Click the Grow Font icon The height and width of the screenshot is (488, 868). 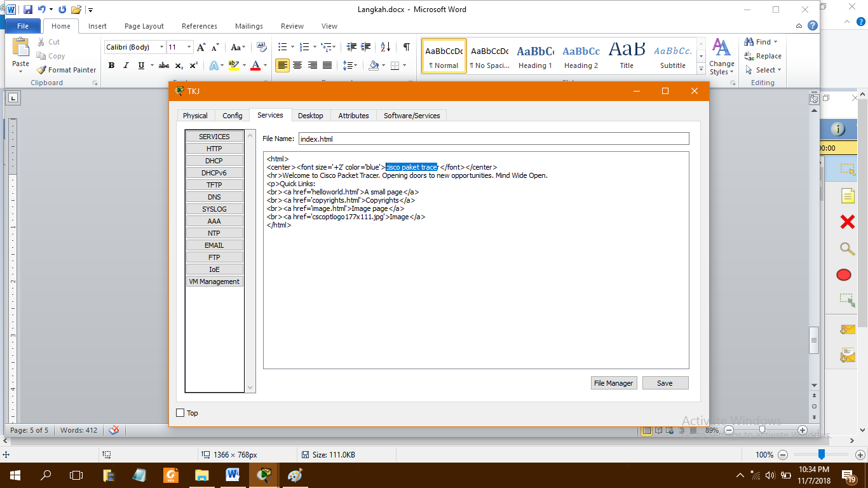pyautogui.click(x=201, y=47)
